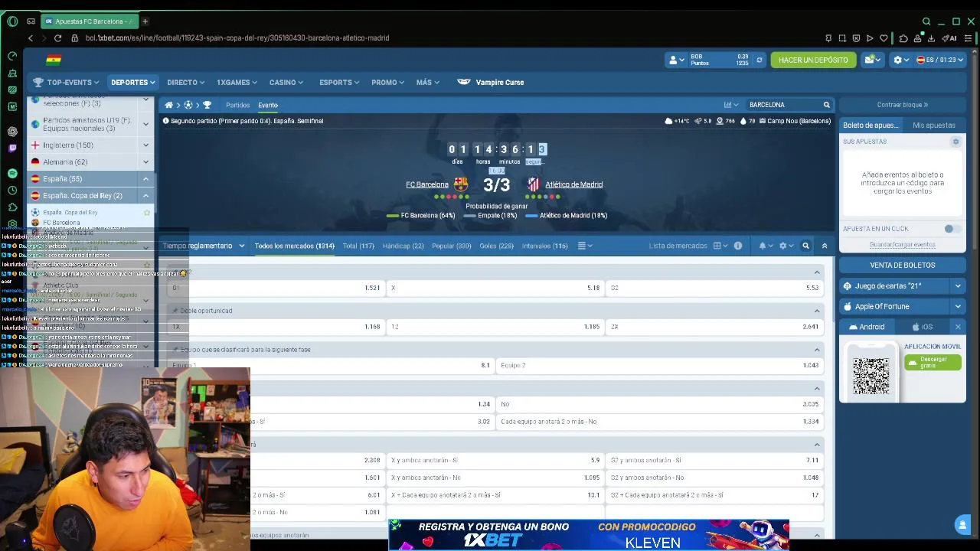Click the Contraer bloque link
This screenshot has width=980, height=551.
(902, 105)
